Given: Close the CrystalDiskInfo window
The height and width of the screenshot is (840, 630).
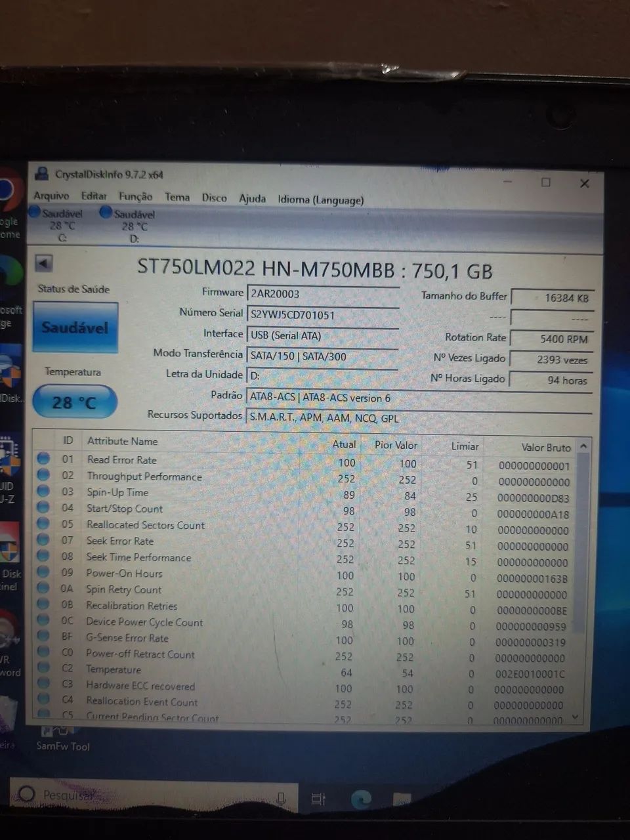Looking at the screenshot, I should point(585,183).
